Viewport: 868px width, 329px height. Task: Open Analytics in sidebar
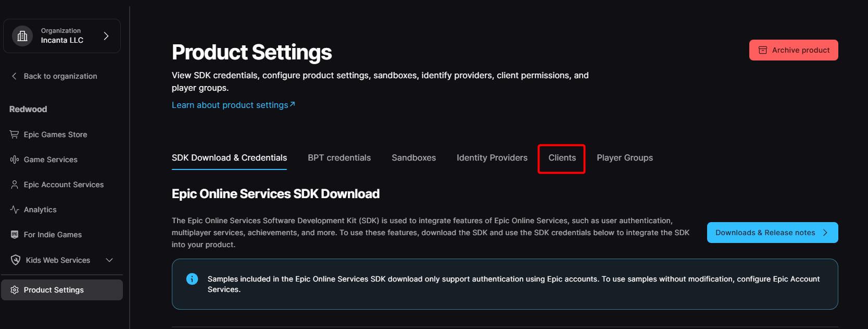tap(40, 210)
